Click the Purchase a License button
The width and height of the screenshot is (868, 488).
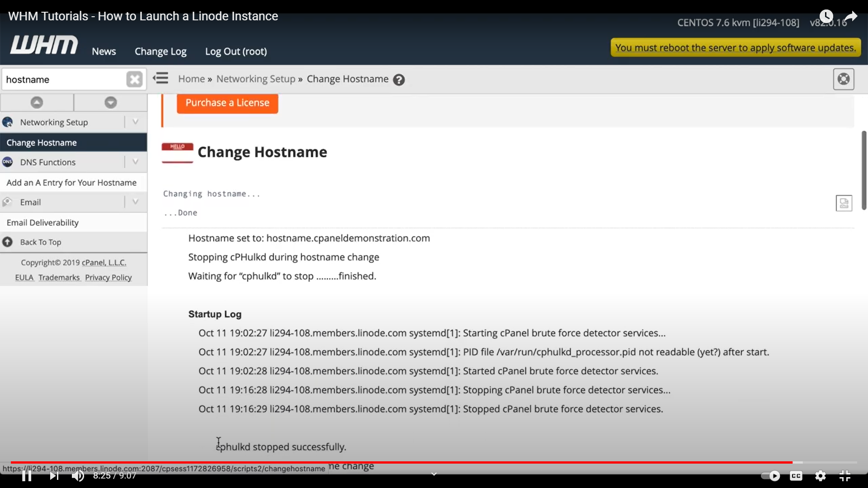(x=227, y=103)
